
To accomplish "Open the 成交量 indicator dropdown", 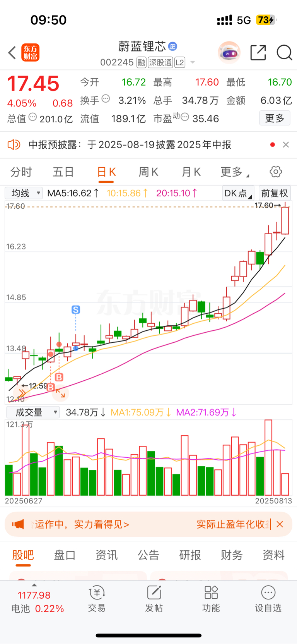I will point(32,412).
